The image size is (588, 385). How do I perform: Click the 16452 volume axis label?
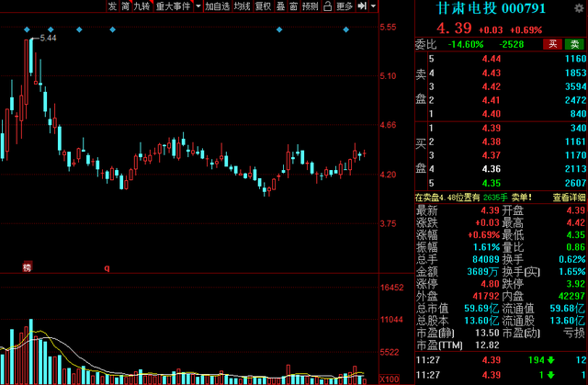(392, 288)
